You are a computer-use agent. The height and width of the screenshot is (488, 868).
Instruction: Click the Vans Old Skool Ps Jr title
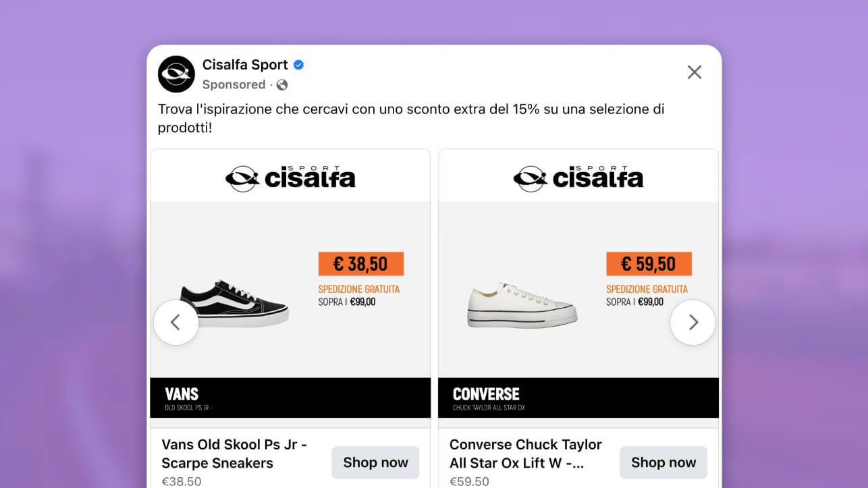pyautogui.click(x=234, y=454)
